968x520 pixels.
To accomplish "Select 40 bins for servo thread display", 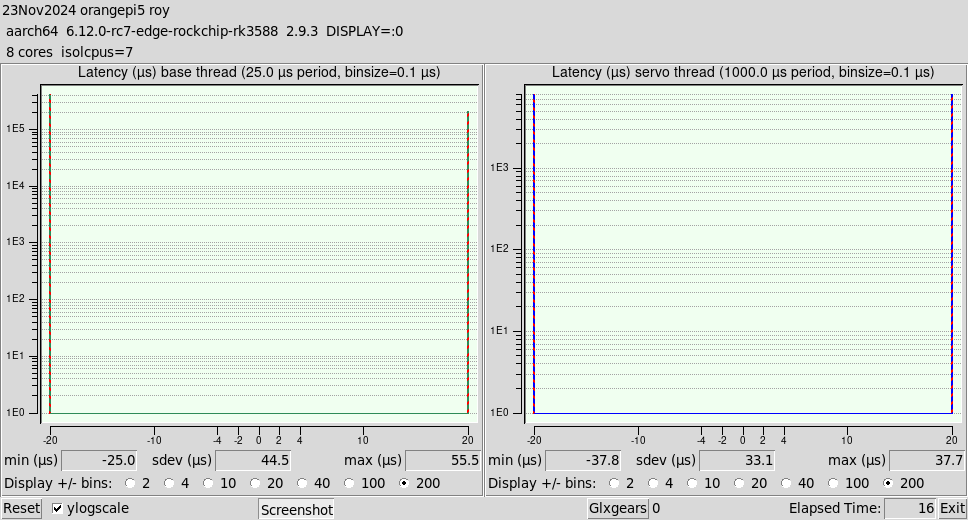I will pyautogui.click(x=786, y=483).
